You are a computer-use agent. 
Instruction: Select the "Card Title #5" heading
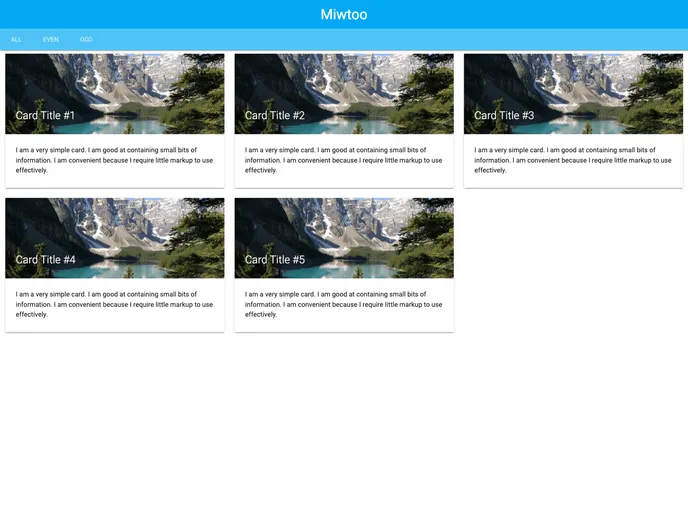coord(275,259)
